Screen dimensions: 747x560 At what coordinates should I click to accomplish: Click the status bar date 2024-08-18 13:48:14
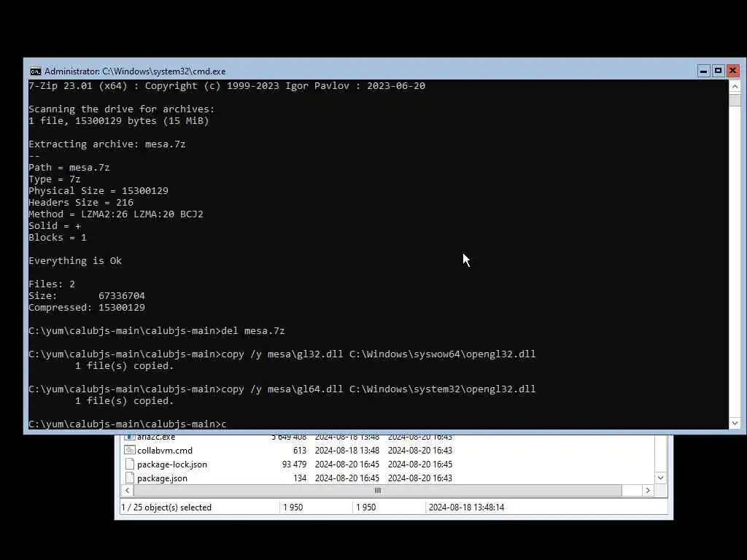[466, 507]
